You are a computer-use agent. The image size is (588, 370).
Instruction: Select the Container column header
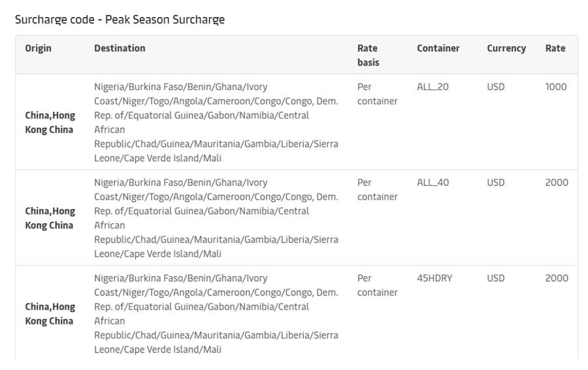tap(438, 48)
